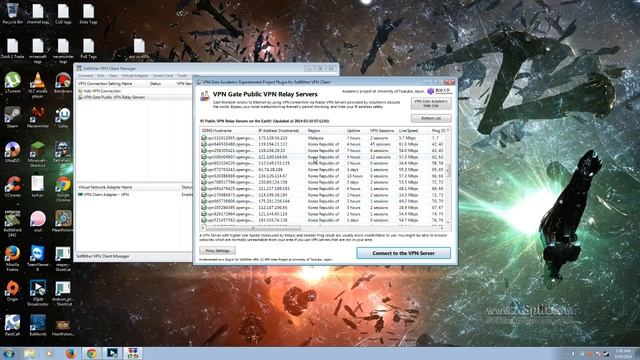Viewport: 640px width, 360px height.
Task: Switch to XSplit in the taskbar
Action: pos(112,353)
